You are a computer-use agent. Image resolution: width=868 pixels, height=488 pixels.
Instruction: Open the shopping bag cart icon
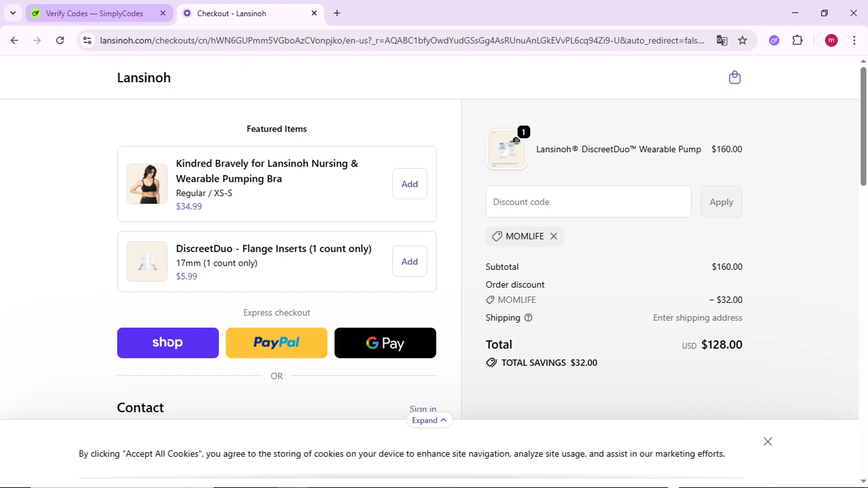[x=734, y=78]
